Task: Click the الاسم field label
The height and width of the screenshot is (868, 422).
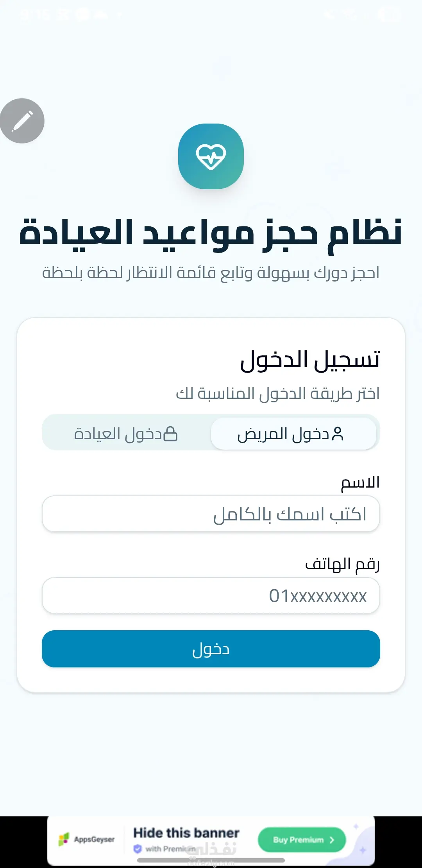Action: point(360,483)
